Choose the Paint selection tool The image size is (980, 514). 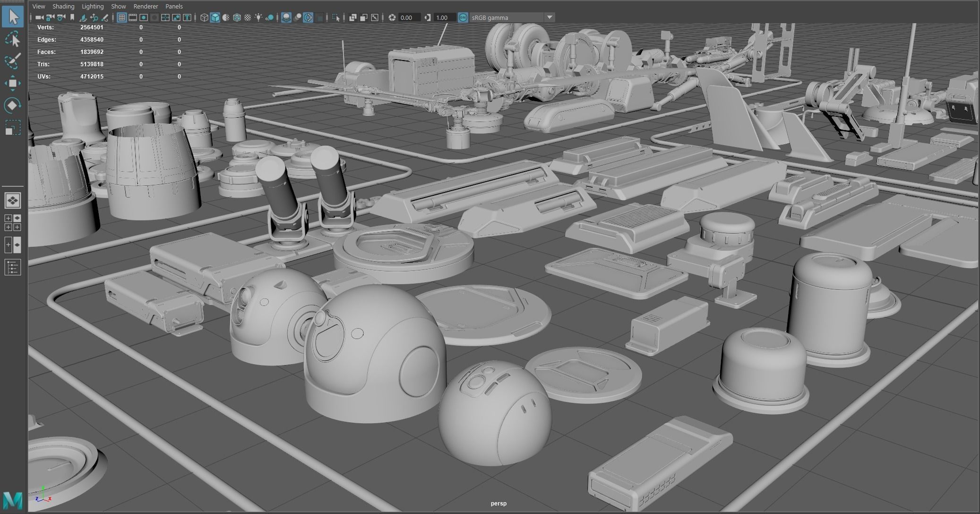tap(13, 61)
